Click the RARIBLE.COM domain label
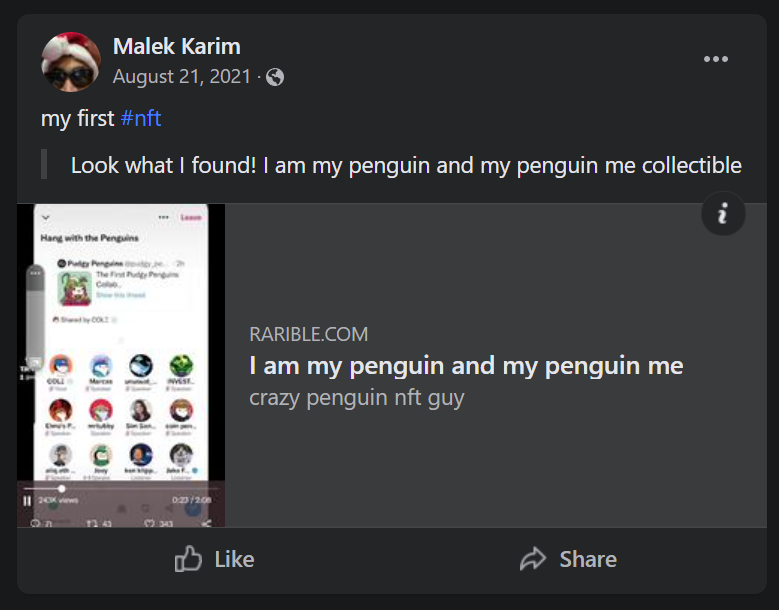The image size is (779, 610). coord(308,334)
